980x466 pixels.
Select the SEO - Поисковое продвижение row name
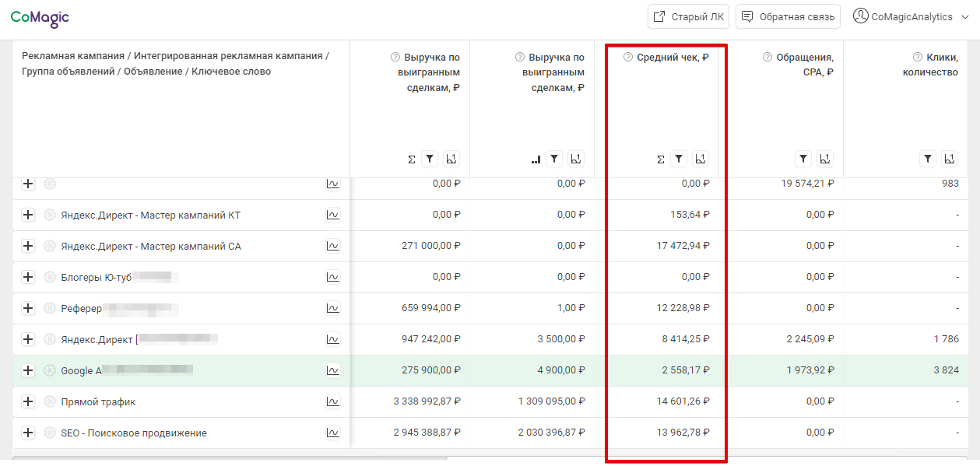[134, 433]
